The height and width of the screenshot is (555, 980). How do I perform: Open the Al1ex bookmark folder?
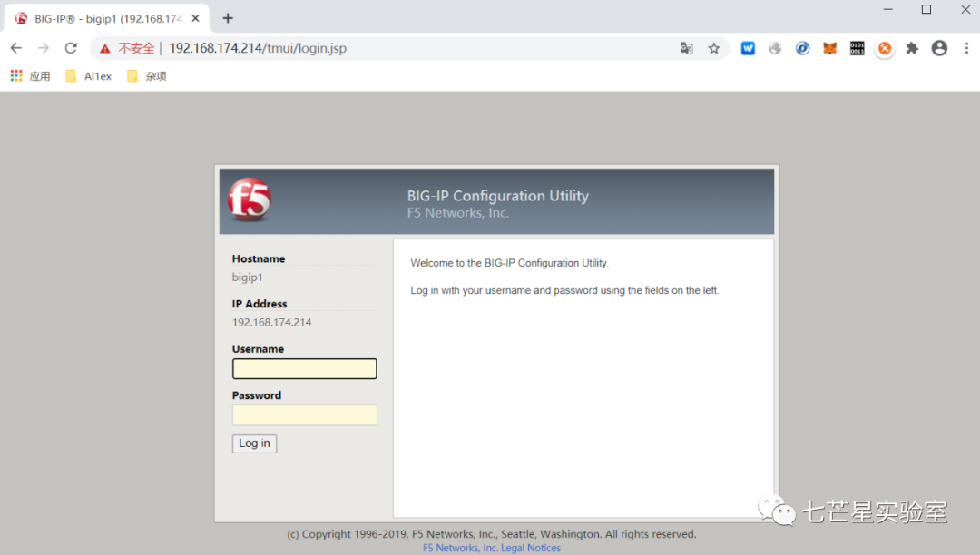point(89,76)
